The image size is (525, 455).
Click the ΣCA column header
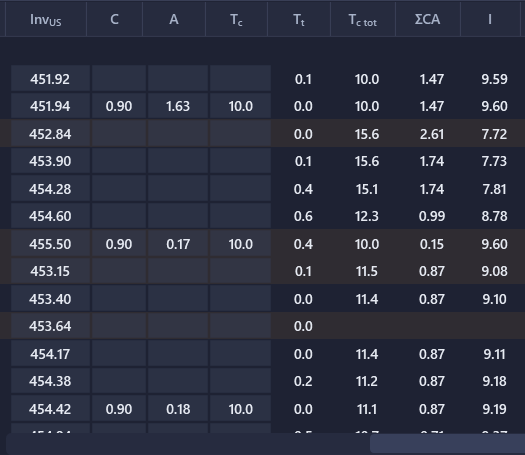pos(428,19)
